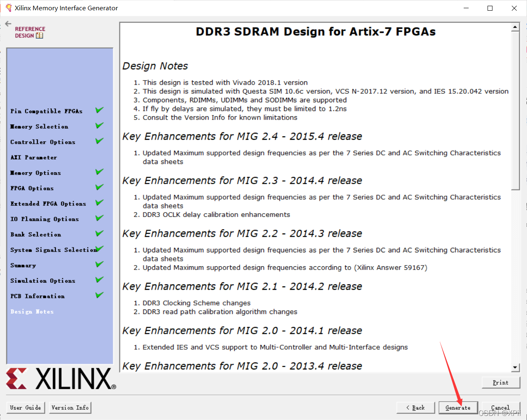The width and height of the screenshot is (527, 420).
Task: Select Summary step in sidebar
Action: [23, 265]
